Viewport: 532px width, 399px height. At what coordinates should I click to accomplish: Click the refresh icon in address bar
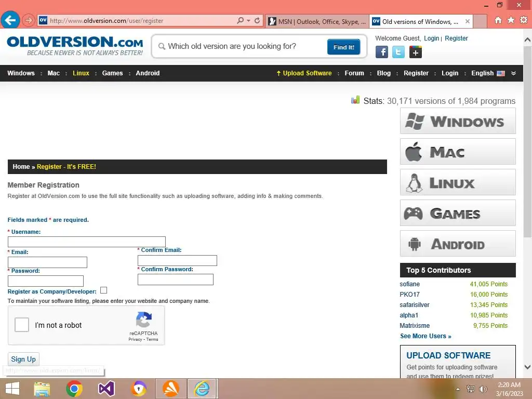click(257, 20)
